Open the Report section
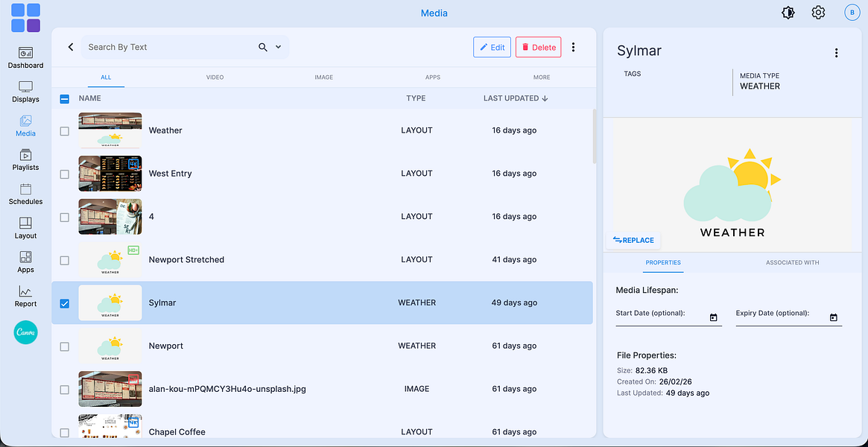This screenshot has width=868, height=447. pos(25,297)
